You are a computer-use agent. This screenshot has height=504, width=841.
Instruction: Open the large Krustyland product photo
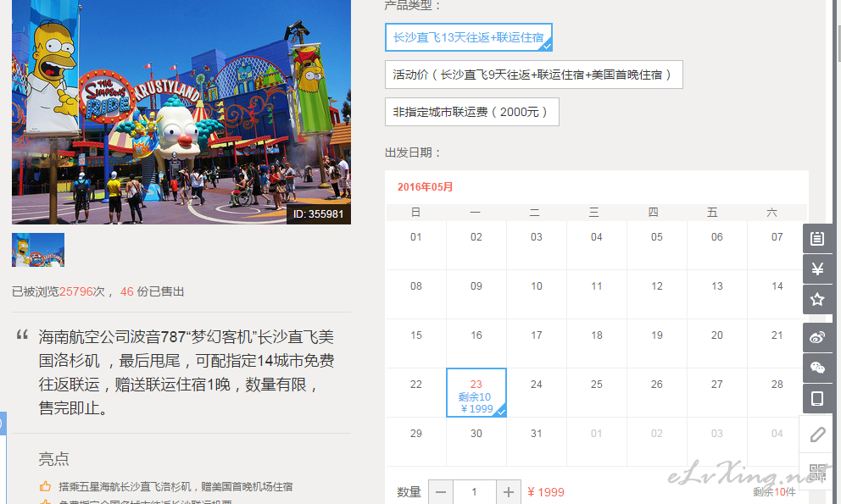tap(181, 112)
